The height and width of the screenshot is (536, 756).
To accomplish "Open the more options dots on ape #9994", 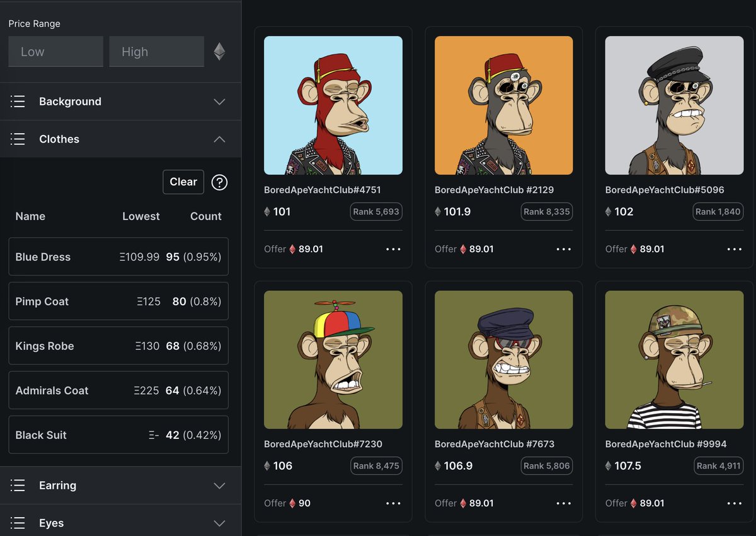I will (735, 503).
